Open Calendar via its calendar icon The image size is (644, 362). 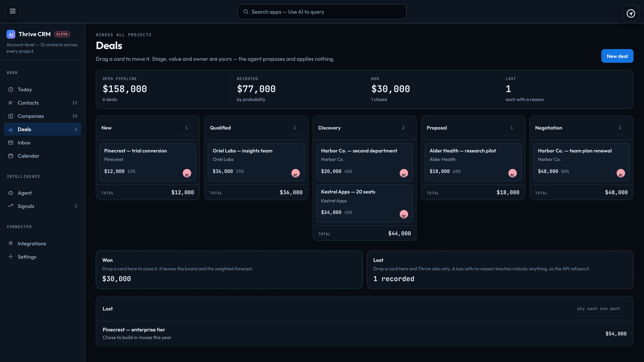coord(10,156)
